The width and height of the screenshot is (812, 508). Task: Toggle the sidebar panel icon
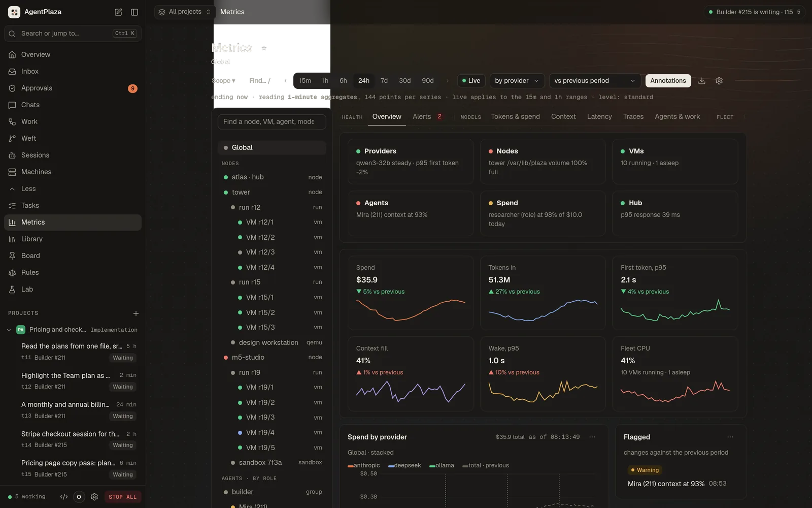click(134, 12)
